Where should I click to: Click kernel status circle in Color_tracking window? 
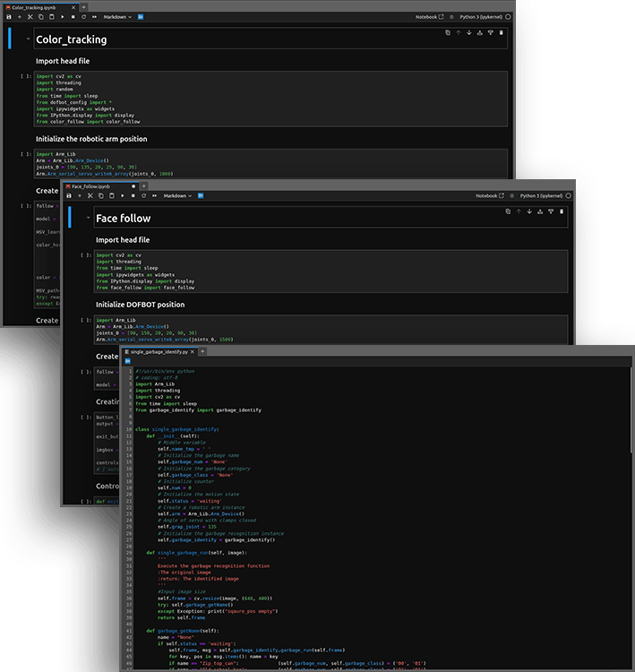[508, 17]
